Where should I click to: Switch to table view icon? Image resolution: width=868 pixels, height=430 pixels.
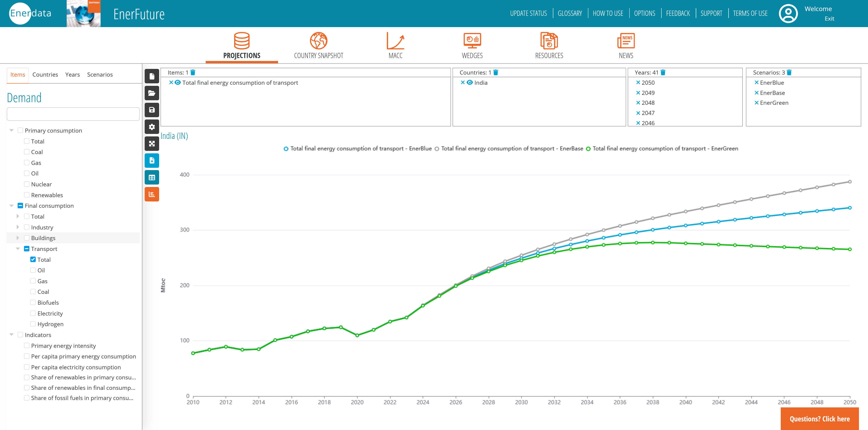(x=152, y=178)
